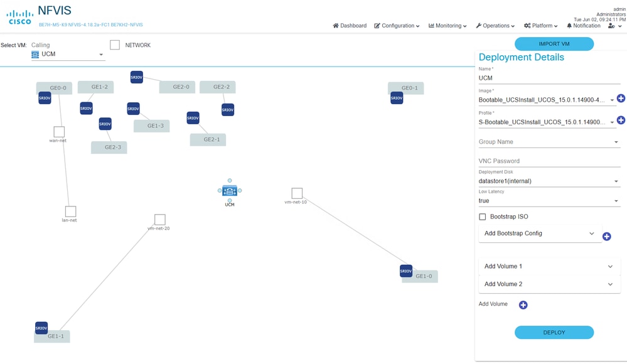Click the GE1-1 interface node
Viewport: 627px width, 364px height.
pyautogui.click(x=52, y=336)
